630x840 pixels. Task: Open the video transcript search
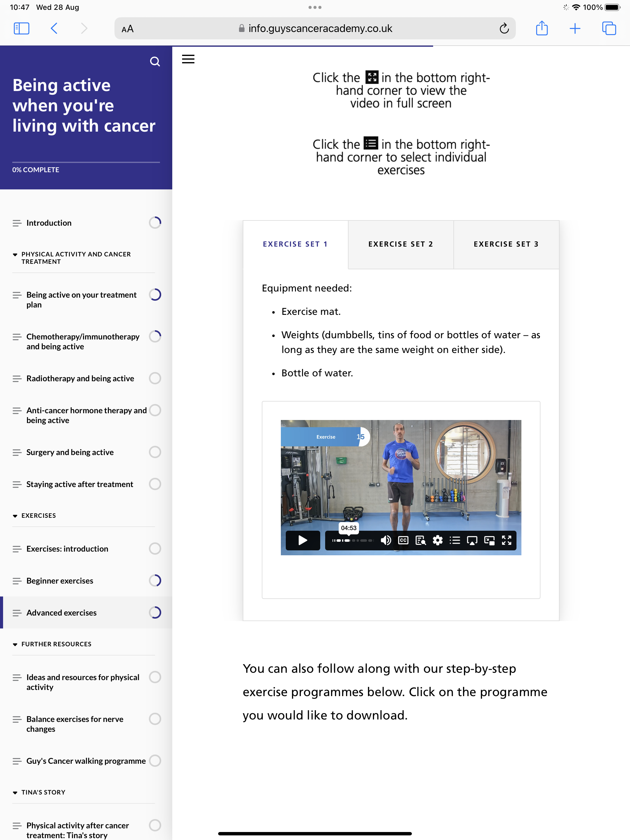pyautogui.click(x=420, y=540)
